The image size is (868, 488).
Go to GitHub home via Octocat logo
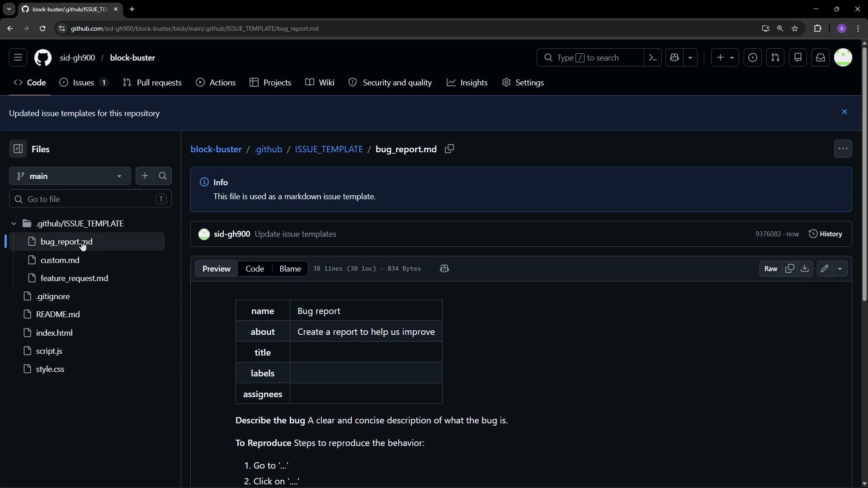(43, 58)
